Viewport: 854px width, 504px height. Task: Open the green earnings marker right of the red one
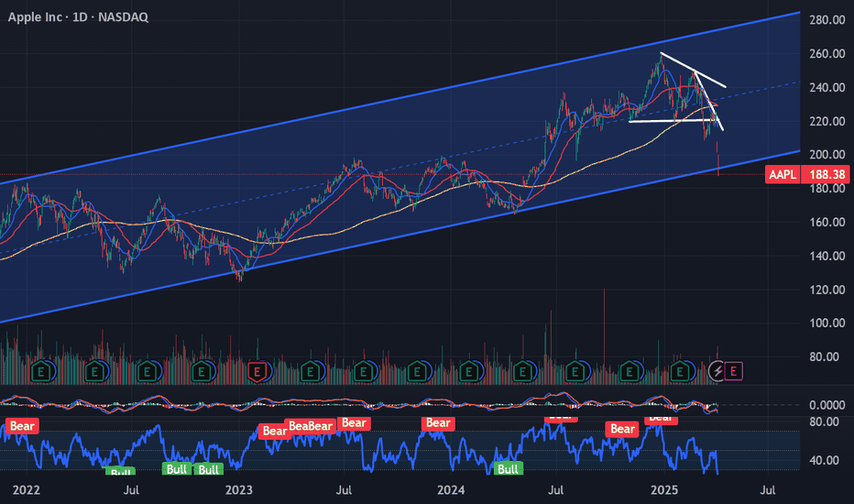click(x=310, y=372)
